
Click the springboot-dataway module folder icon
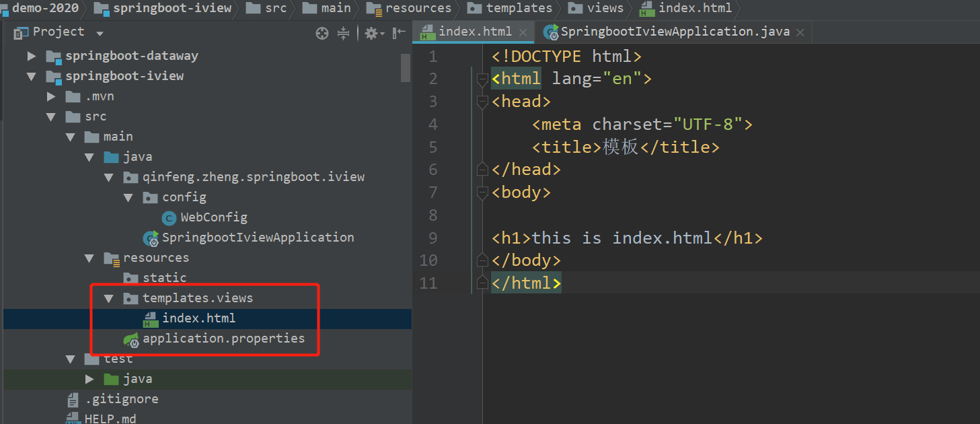pos(54,57)
